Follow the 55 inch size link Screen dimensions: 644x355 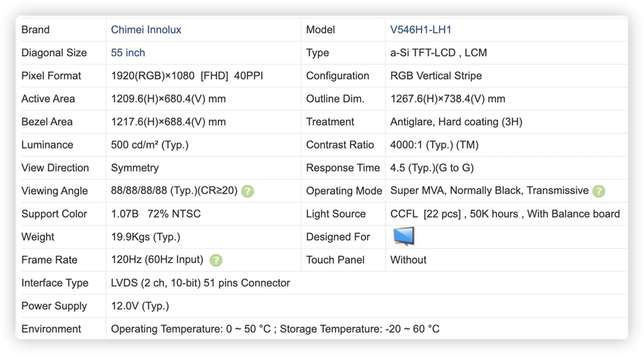(x=128, y=53)
